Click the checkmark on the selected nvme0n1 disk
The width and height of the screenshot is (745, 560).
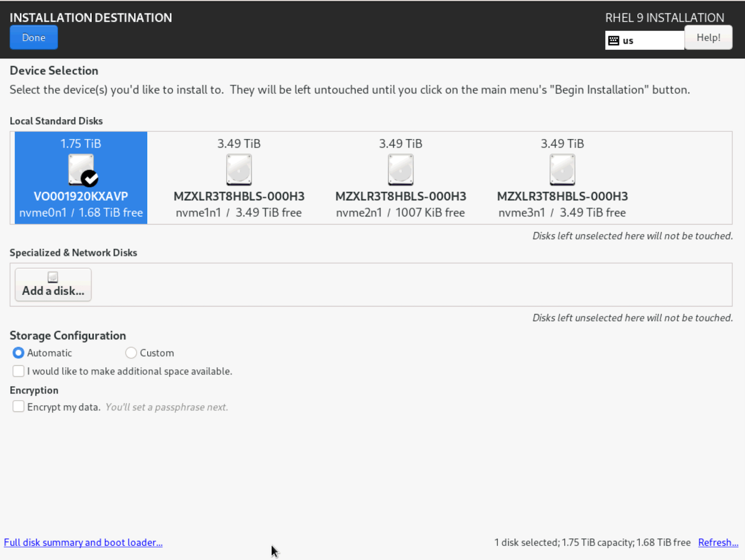point(89,178)
